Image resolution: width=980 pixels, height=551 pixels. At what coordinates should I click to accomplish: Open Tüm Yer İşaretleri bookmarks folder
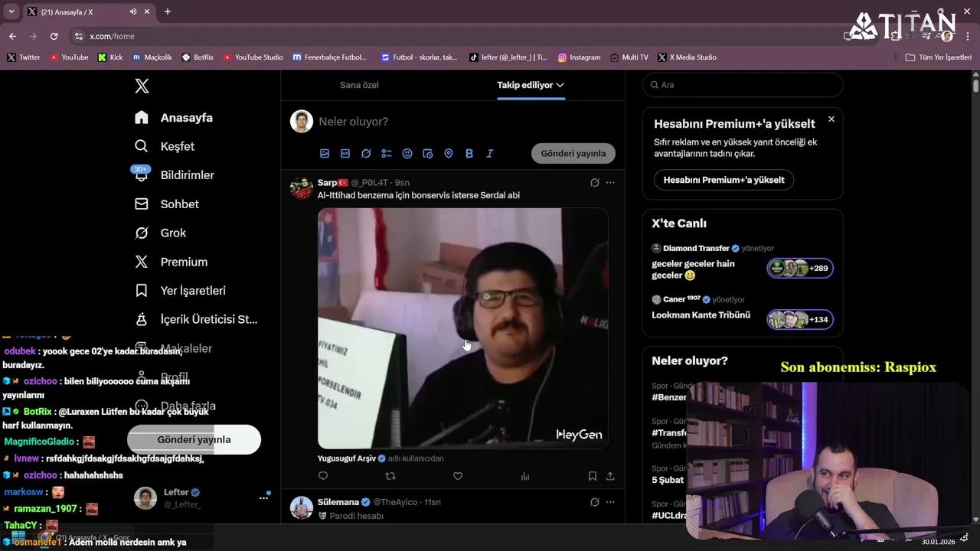[x=938, y=57]
